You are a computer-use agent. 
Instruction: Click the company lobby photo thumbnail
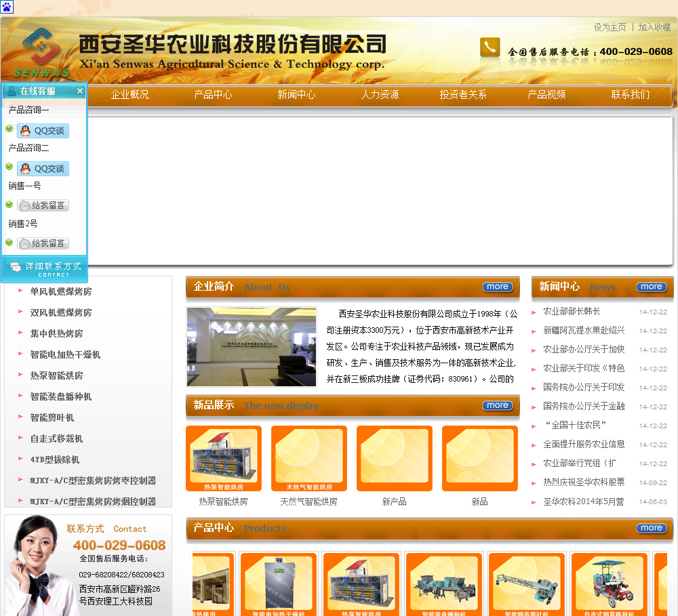point(252,347)
